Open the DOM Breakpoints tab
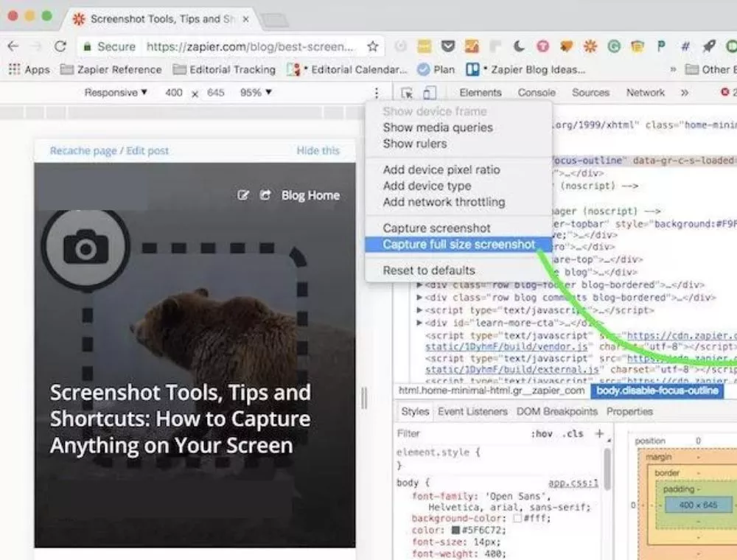 coord(557,412)
